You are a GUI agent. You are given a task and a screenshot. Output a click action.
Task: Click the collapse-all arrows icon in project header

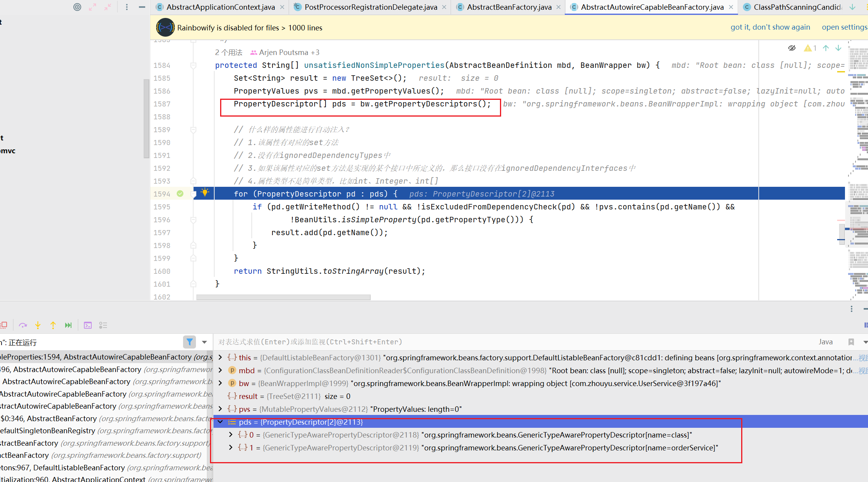pyautogui.click(x=108, y=7)
